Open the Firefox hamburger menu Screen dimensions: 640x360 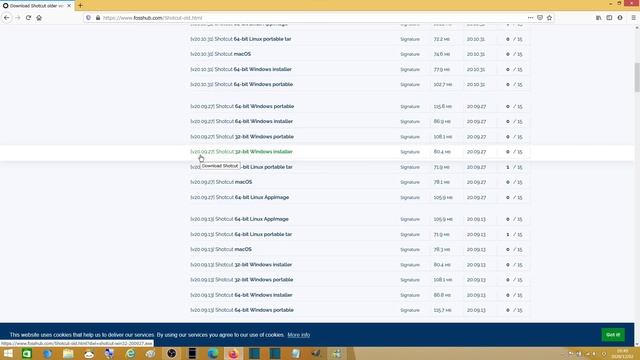(x=633, y=18)
